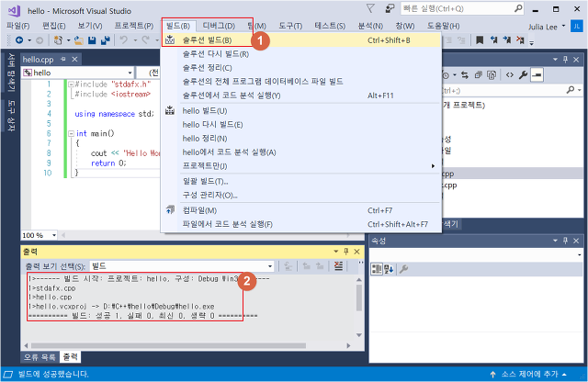Switch to the 출력 bottom tab
Screen dimensions: 588x382
pyautogui.click(x=70, y=357)
